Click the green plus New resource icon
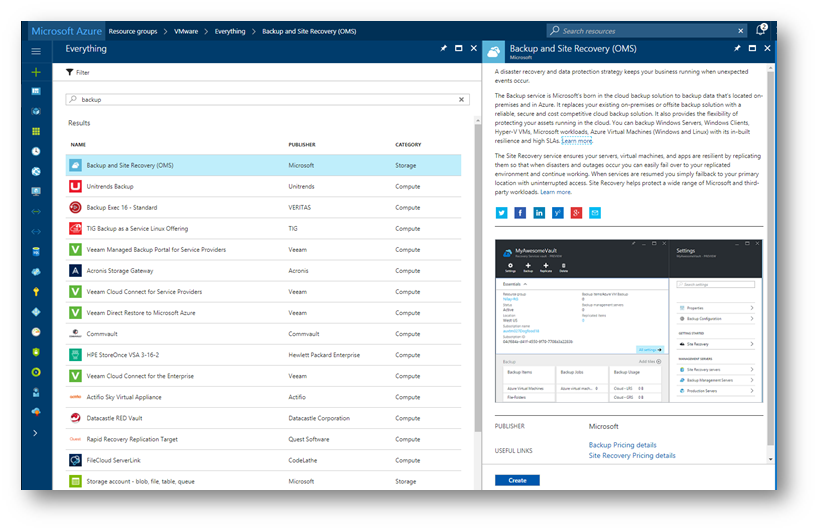 click(x=36, y=72)
